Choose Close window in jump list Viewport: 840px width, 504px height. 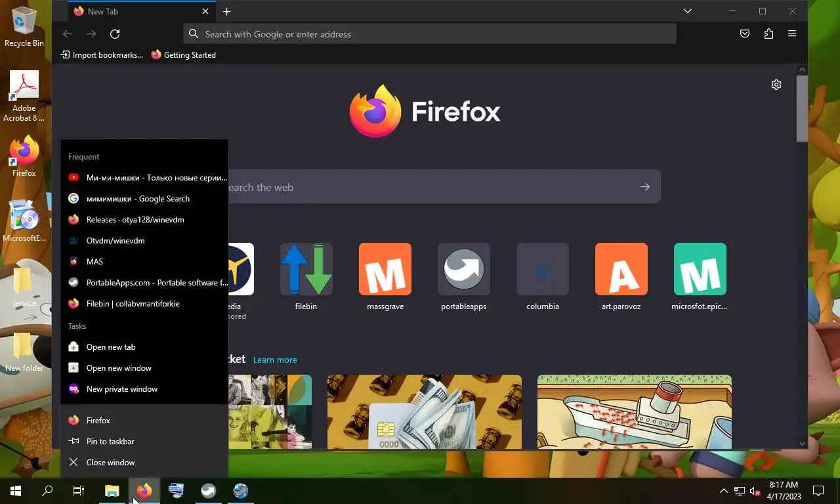point(144,462)
